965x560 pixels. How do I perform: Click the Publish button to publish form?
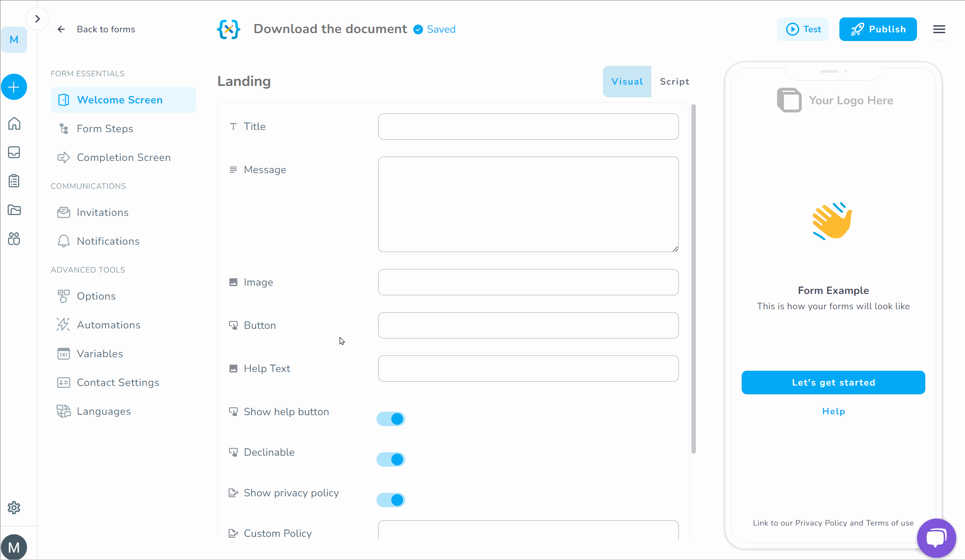pos(879,29)
